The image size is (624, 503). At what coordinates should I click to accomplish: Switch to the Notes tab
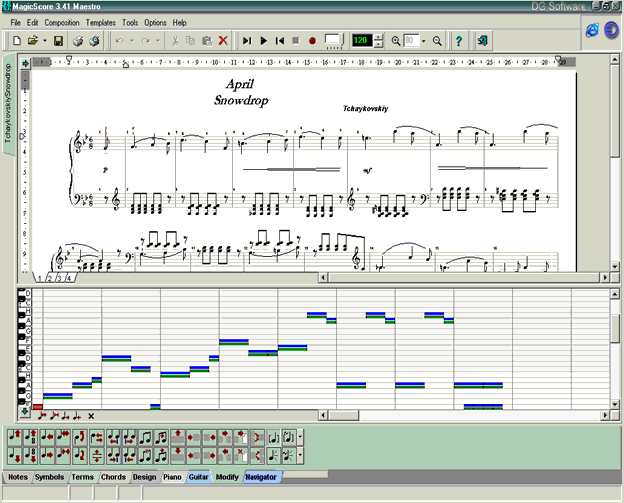18,477
